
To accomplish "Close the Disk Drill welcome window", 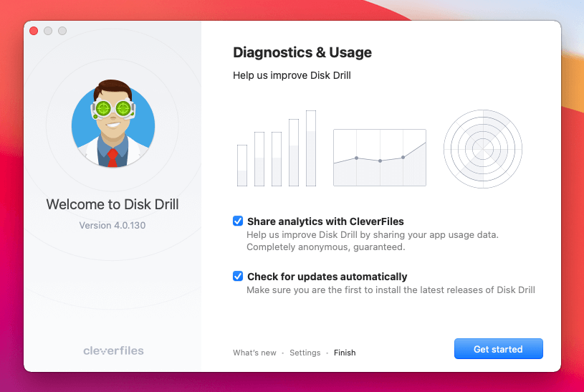I will [34, 31].
